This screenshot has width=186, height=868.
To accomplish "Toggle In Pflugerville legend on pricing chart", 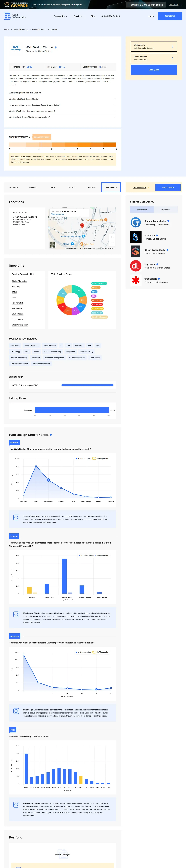I will (x=102, y=556).
